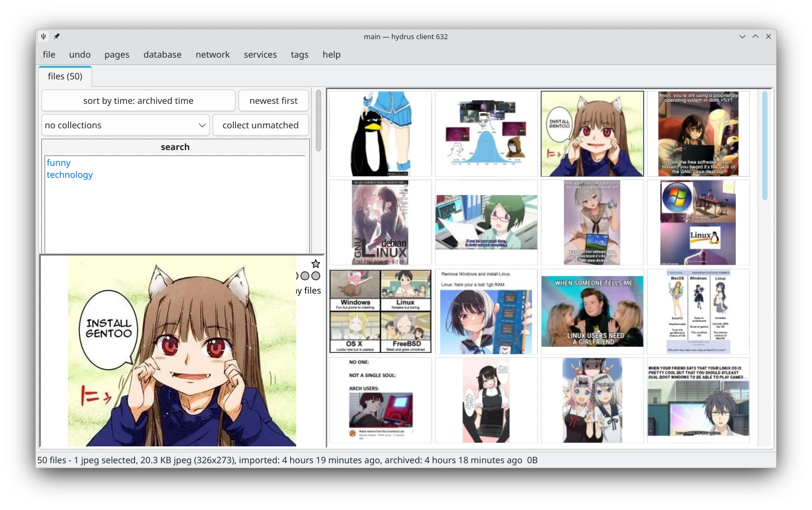
Task: Select the funny search tag
Action: point(58,163)
